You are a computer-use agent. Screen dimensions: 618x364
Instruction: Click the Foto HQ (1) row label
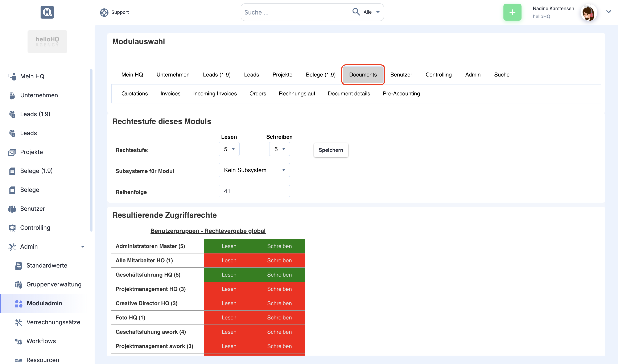click(x=130, y=318)
